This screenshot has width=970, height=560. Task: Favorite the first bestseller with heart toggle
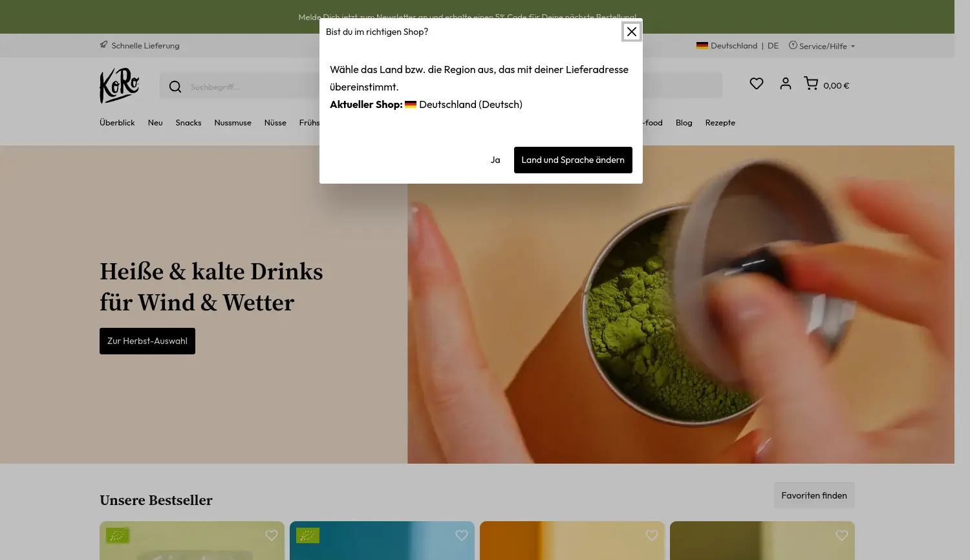(271, 535)
